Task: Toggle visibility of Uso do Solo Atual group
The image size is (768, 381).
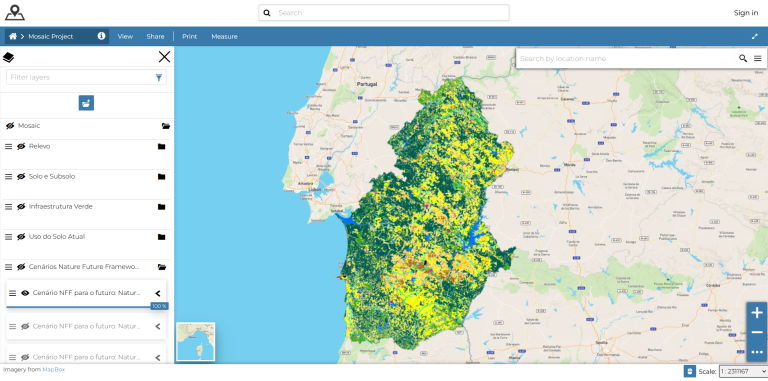Action: point(21,237)
